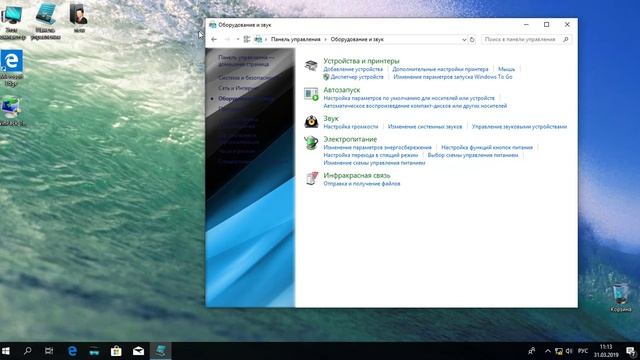640x360 pixels.
Task: Click Управление звуковыми устройствами link
Action: click(519, 127)
